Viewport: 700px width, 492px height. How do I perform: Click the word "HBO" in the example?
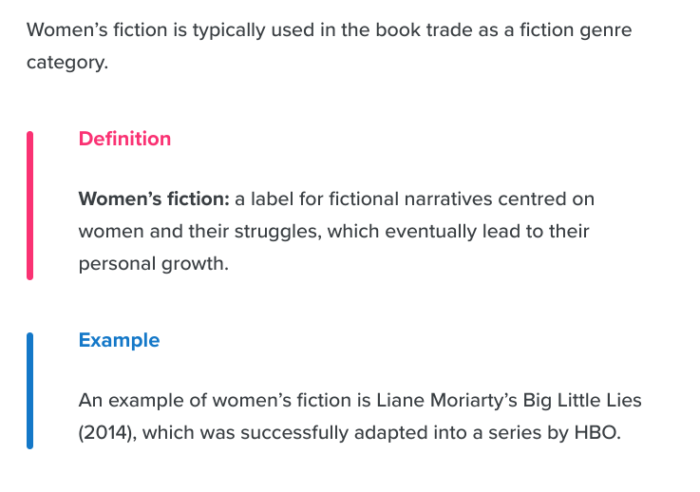coord(597,434)
